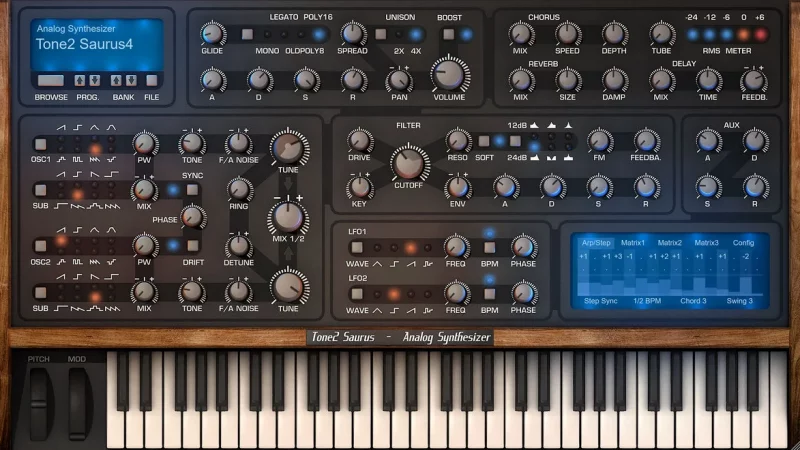The height and width of the screenshot is (450, 800).
Task: Open the Config tab
Action: 744,242
